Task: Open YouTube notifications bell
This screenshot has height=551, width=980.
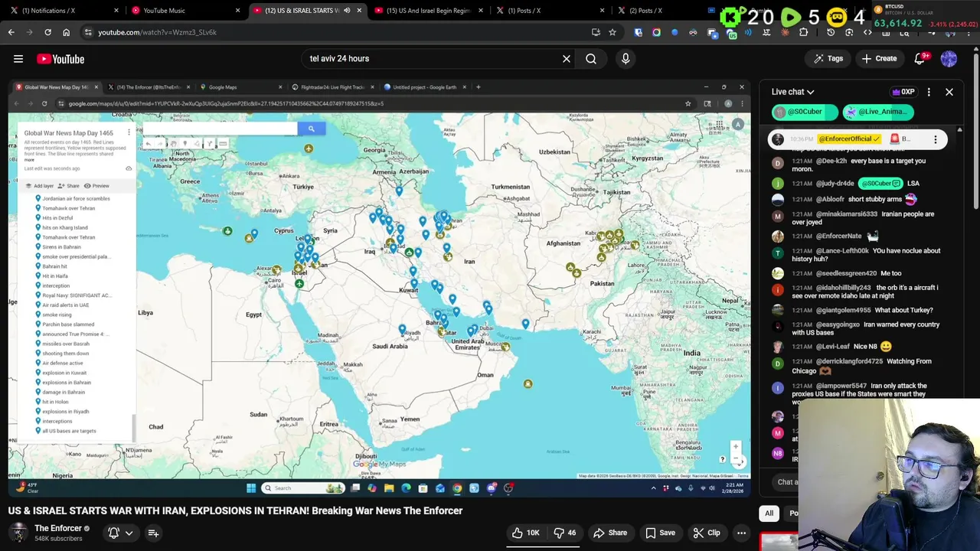Action: tap(920, 59)
